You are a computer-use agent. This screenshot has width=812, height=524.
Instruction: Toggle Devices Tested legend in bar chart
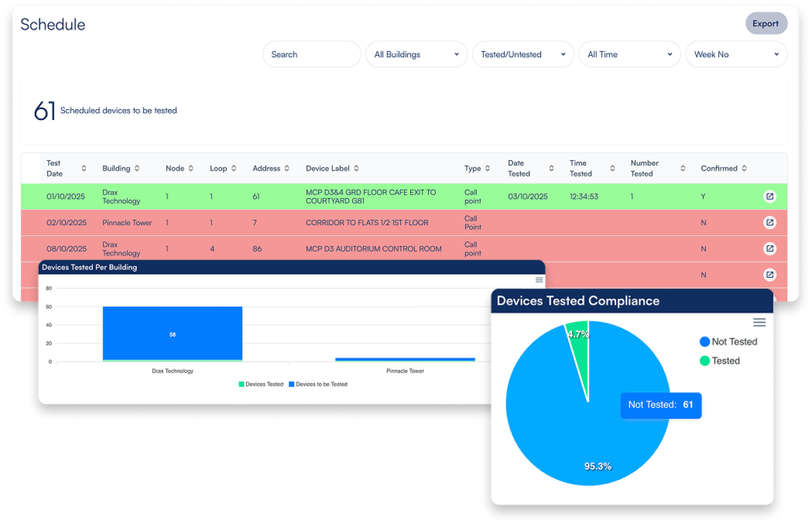point(261,384)
